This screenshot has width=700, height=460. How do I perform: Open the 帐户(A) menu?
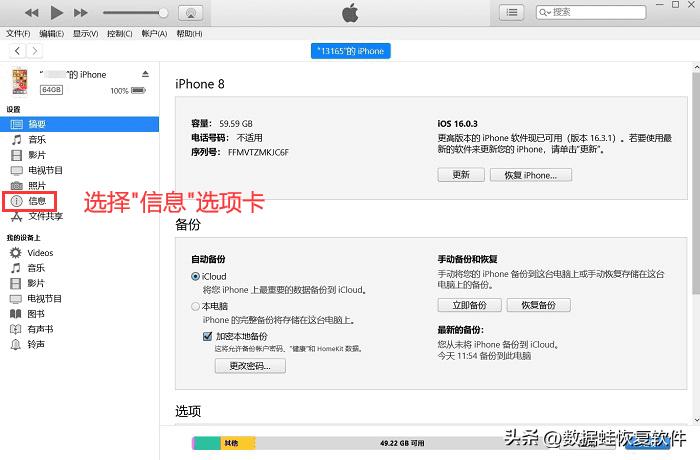pos(154,33)
